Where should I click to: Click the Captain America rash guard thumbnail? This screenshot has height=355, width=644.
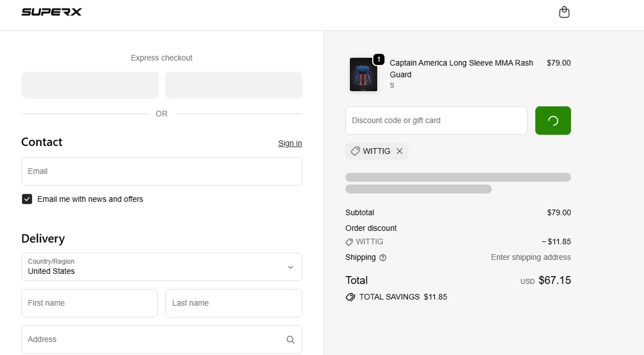[x=363, y=75]
